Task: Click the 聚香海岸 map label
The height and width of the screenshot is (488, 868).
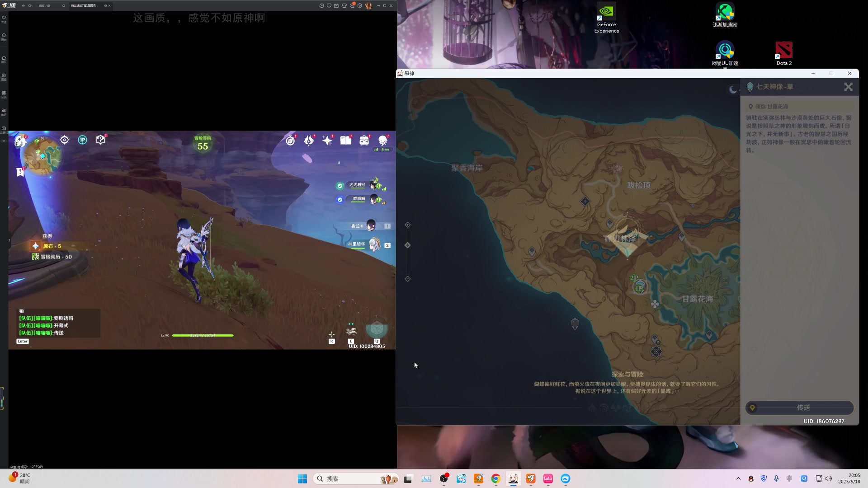Action: (467, 168)
